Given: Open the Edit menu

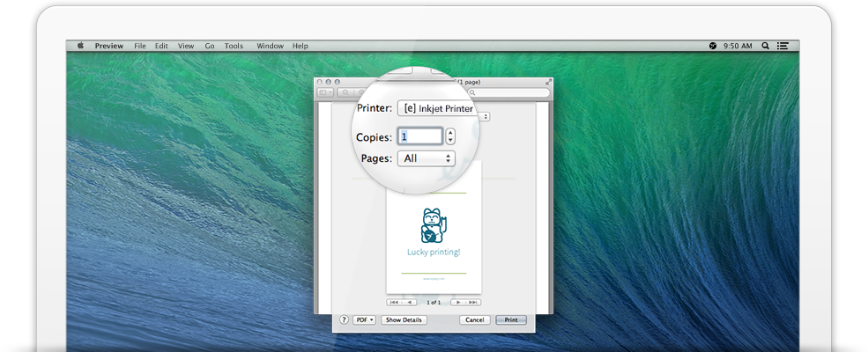Looking at the screenshot, I should pyautogui.click(x=161, y=46).
